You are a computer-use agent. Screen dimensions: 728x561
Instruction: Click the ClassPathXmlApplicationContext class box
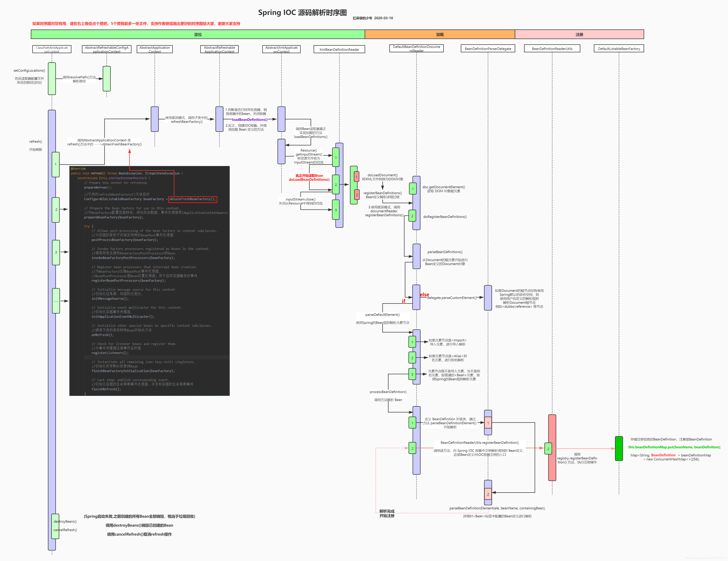pos(52,49)
